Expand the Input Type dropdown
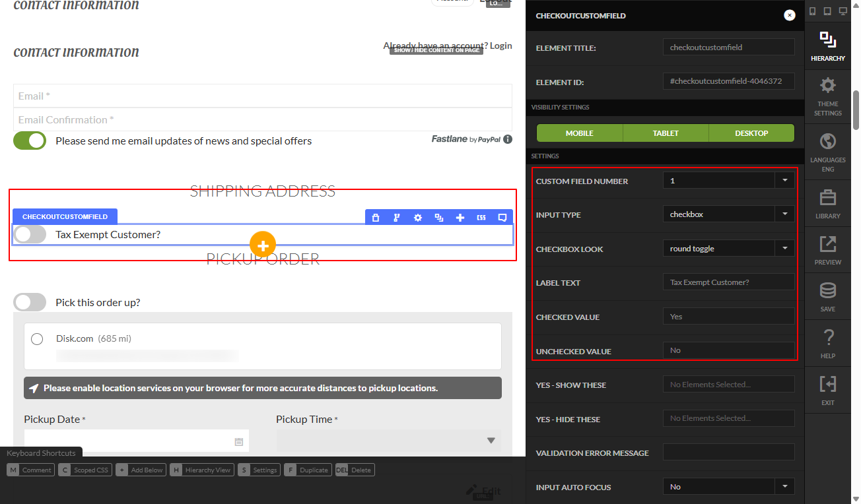 point(728,214)
